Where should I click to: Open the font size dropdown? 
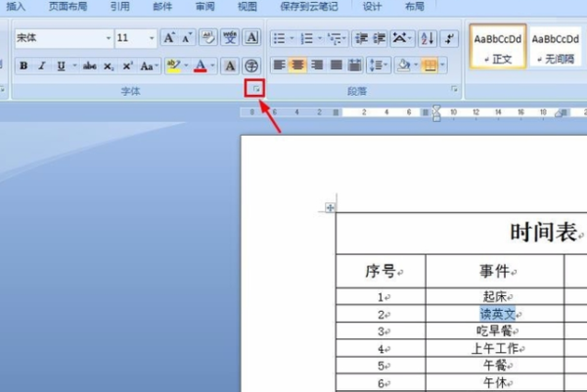click(152, 38)
